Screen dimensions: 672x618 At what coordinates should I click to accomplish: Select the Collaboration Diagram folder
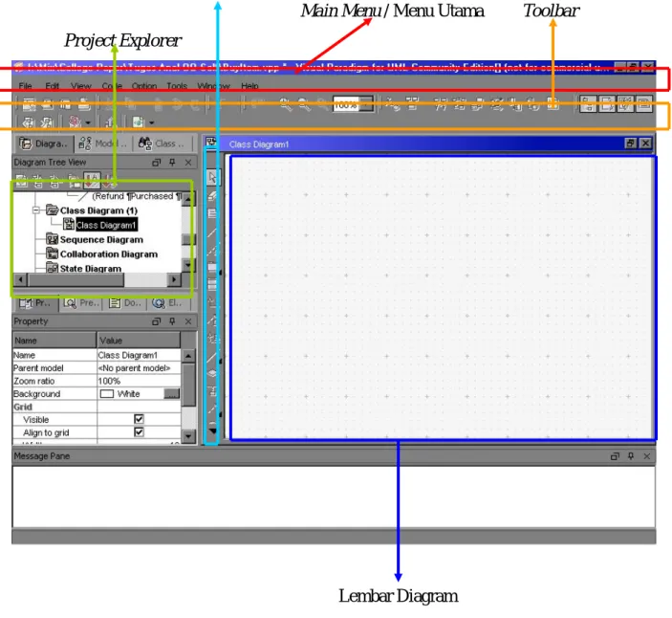click(109, 254)
